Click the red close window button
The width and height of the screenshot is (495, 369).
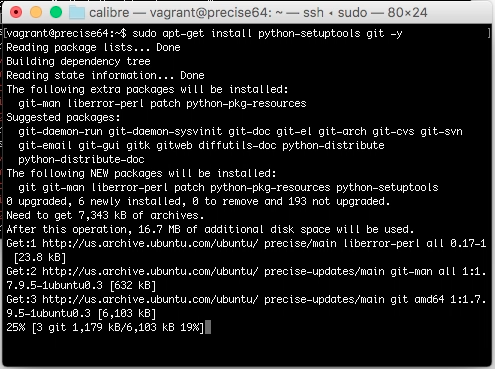(x=16, y=12)
